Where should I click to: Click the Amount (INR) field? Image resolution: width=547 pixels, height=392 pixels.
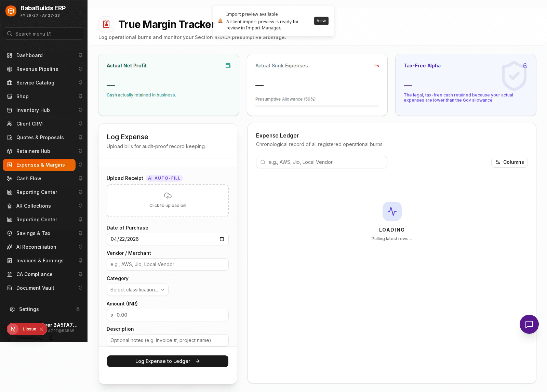click(168, 315)
